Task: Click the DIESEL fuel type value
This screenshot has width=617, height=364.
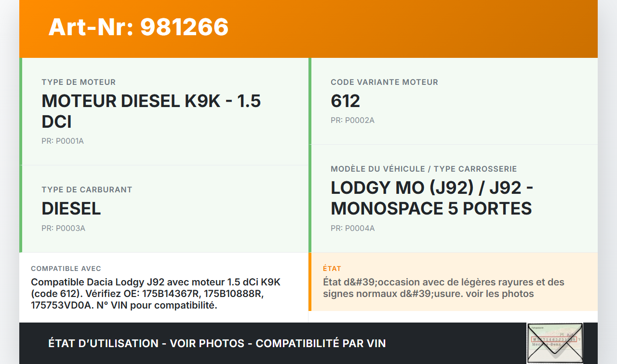Action: (x=71, y=209)
